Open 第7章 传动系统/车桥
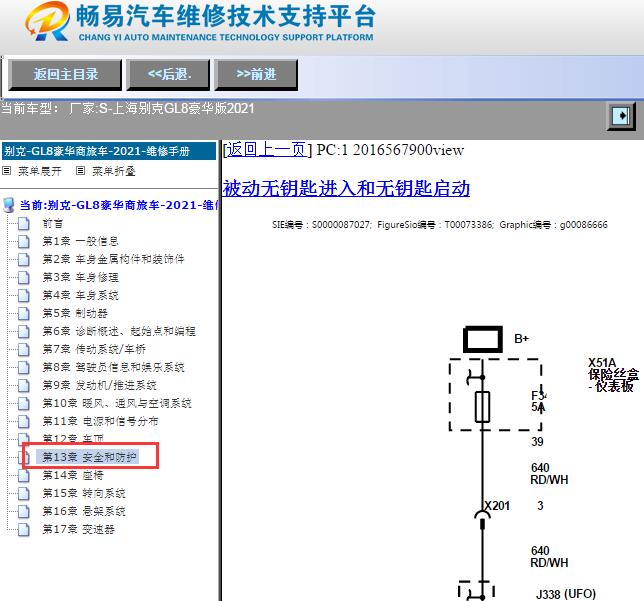Viewport: 644px width, 601px height. click(94, 349)
